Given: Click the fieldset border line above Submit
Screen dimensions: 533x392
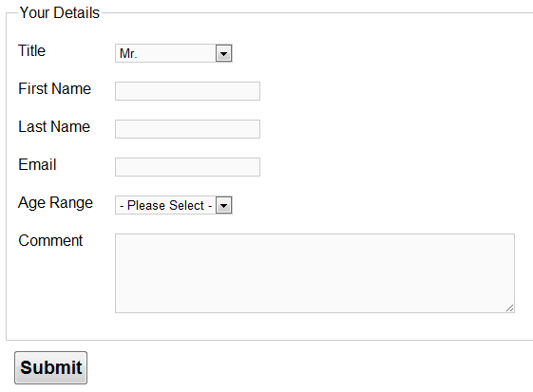Looking at the screenshot, I should pos(269,340).
